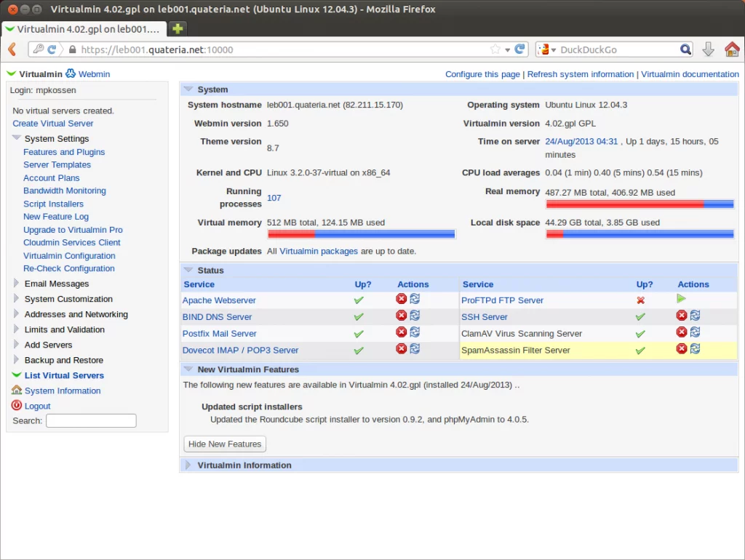
Task: Open Account Plans page
Action: point(52,178)
